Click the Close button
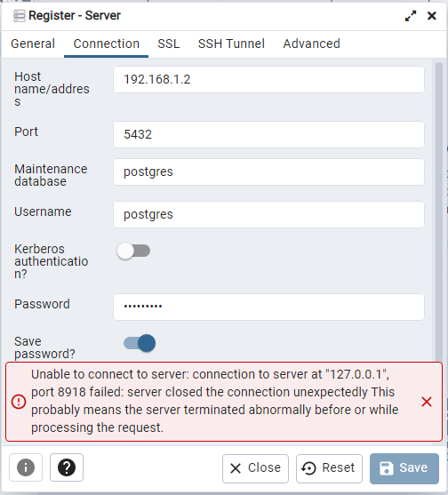The image size is (448, 495). click(255, 468)
